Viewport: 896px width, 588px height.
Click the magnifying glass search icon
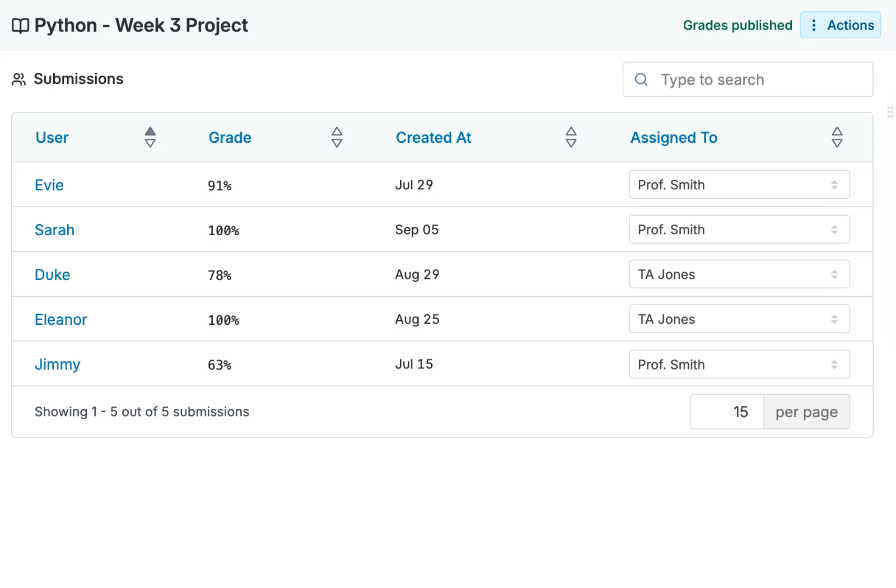pos(641,80)
